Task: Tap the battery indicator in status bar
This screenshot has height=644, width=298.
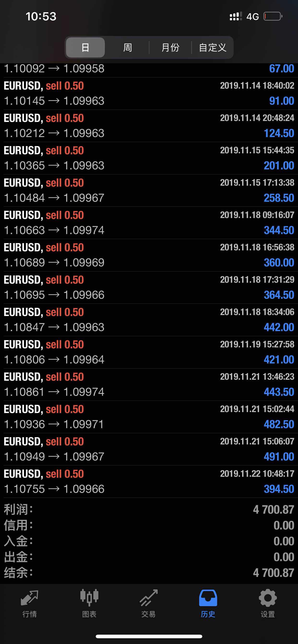Action: (273, 17)
